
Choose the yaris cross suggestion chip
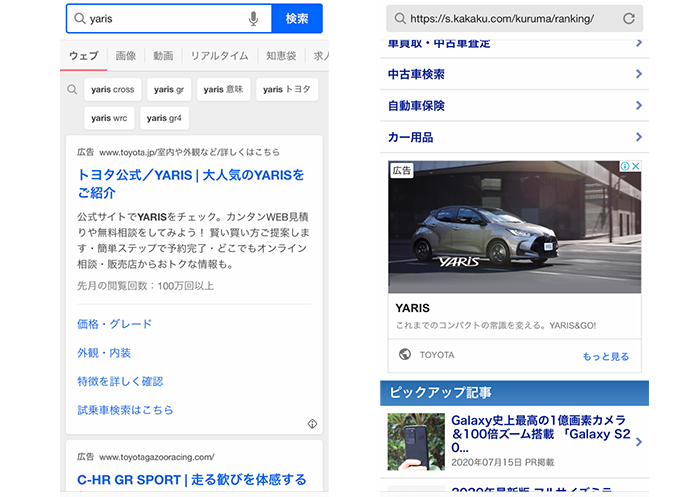(112, 89)
